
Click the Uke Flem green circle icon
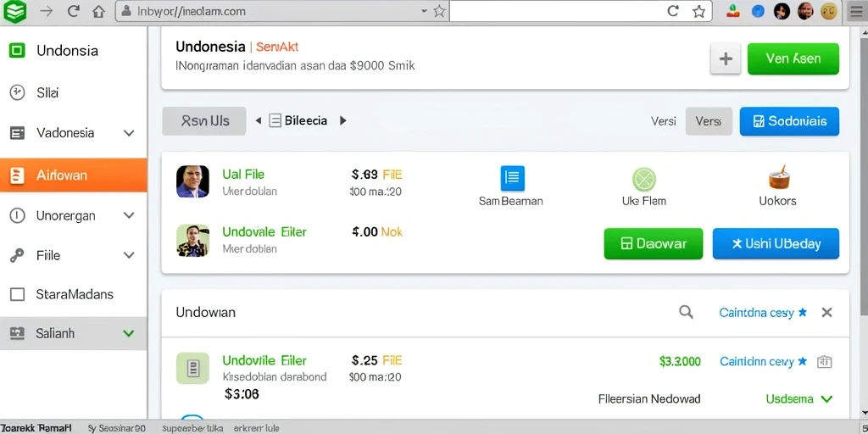[x=644, y=180]
